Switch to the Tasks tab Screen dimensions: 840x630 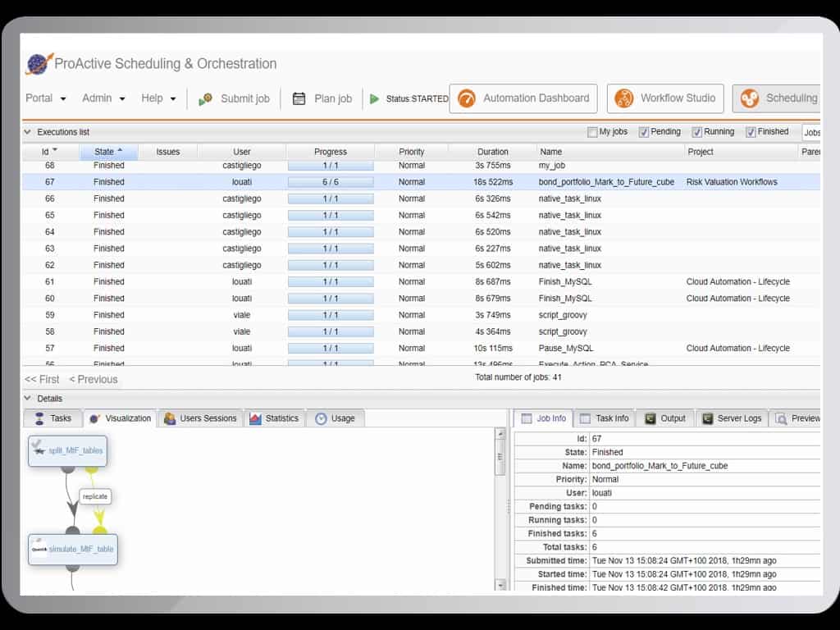pyautogui.click(x=53, y=418)
